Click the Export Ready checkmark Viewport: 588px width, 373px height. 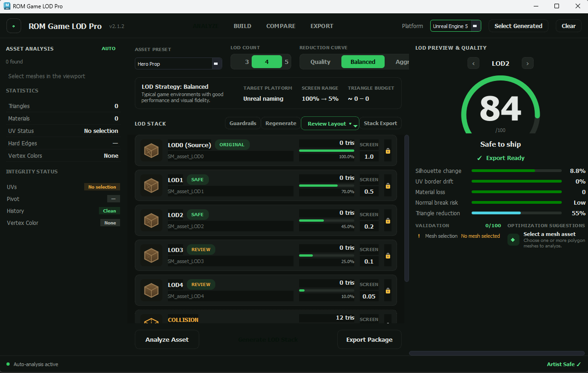(x=479, y=158)
